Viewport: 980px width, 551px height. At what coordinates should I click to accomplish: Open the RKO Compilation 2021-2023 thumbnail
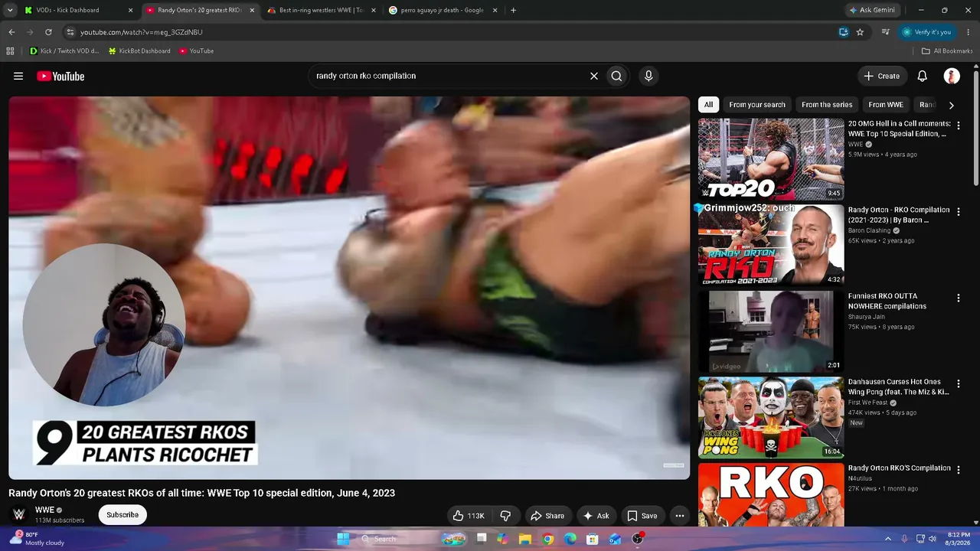771,245
